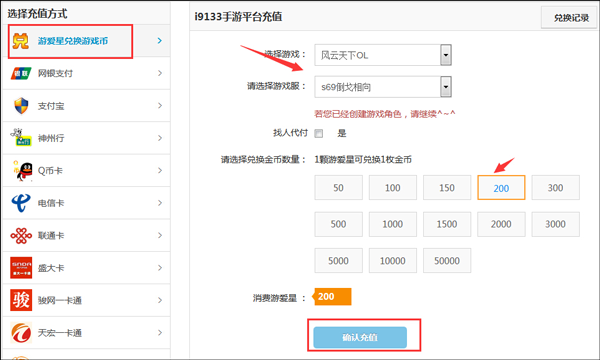
Task: Select 支付宝 payment method
Action: 86,106
